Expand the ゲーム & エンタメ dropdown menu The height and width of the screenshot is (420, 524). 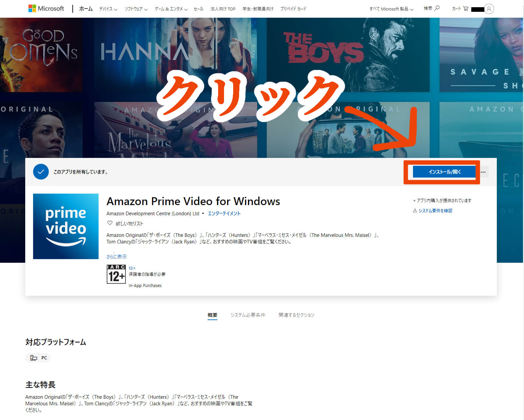coord(171,9)
